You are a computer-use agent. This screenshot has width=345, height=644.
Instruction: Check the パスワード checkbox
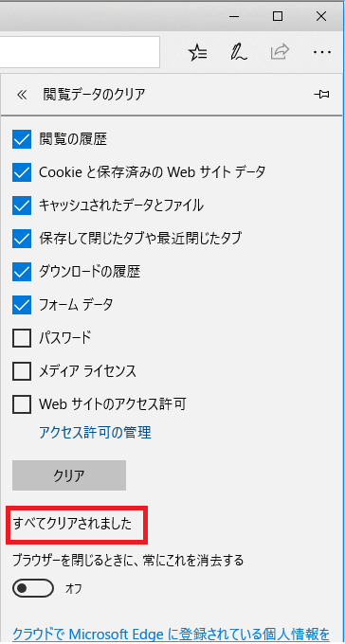click(x=22, y=338)
